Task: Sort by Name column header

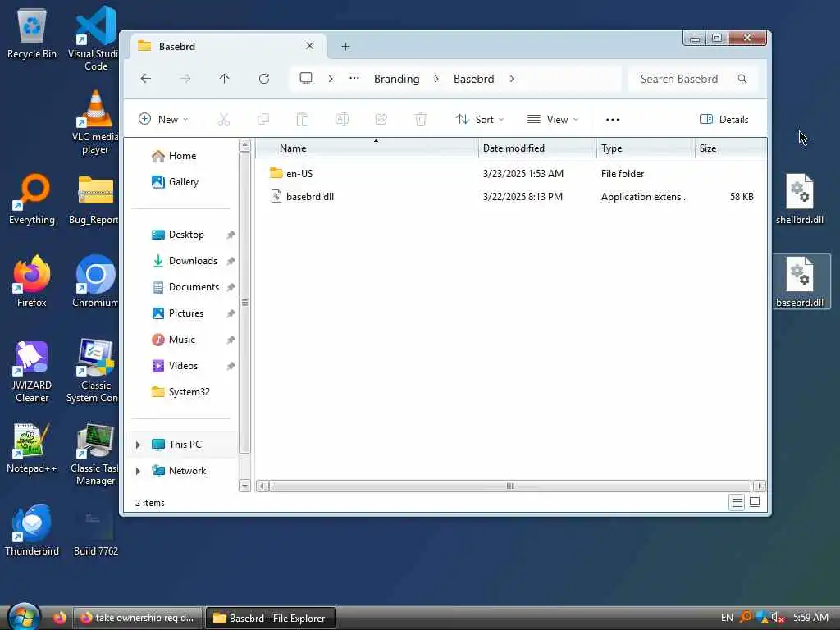Action: pos(367,148)
